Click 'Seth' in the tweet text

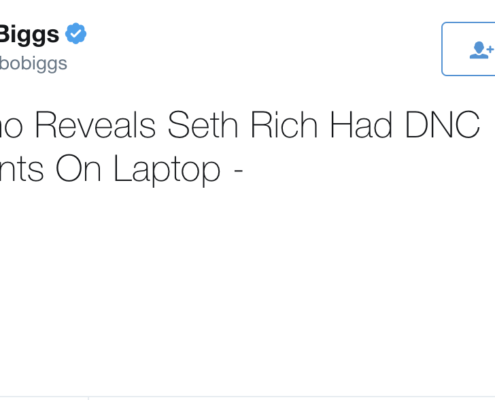click(x=203, y=125)
